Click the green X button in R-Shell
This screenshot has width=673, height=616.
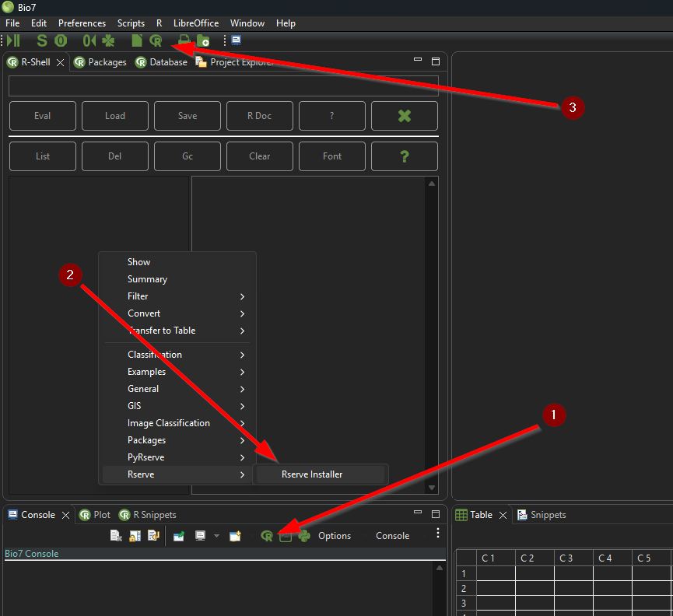[405, 116]
